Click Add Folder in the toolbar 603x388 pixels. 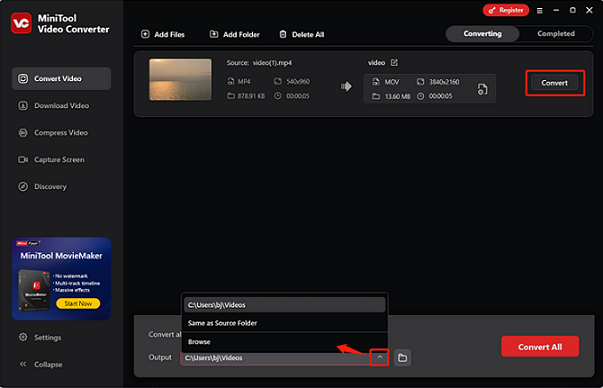(x=234, y=35)
